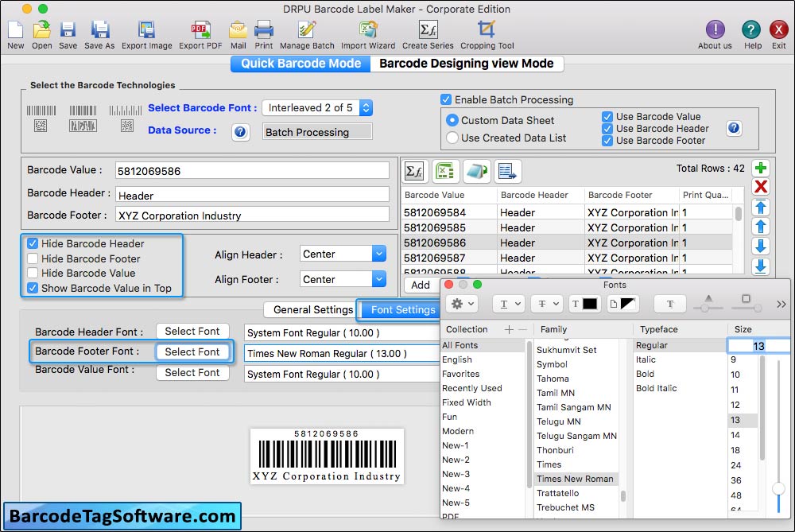Image resolution: width=795 pixels, height=532 pixels.
Task: Click the data list export icon above table
Action: pyautogui.click(x=507, y=172)
